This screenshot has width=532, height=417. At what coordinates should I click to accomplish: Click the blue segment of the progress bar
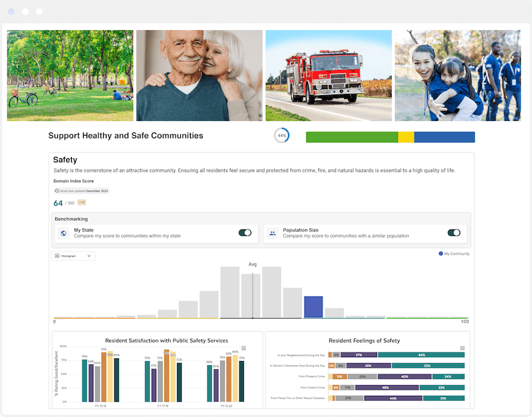[x=444, y=137]
